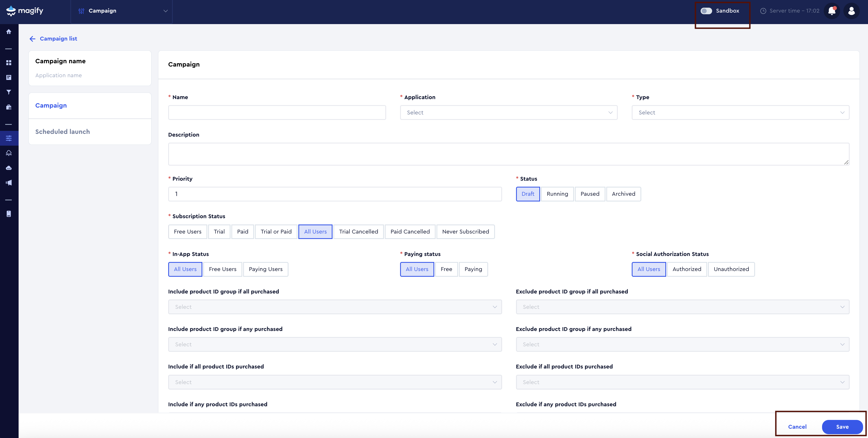Click the Save button
The width and height of the screenshot is (868, 438).
842,427
